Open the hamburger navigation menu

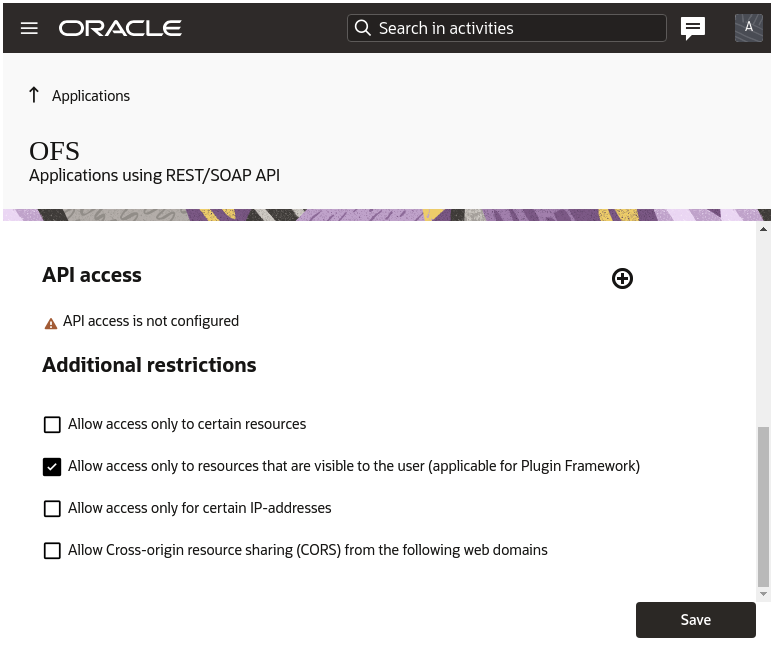29,28
